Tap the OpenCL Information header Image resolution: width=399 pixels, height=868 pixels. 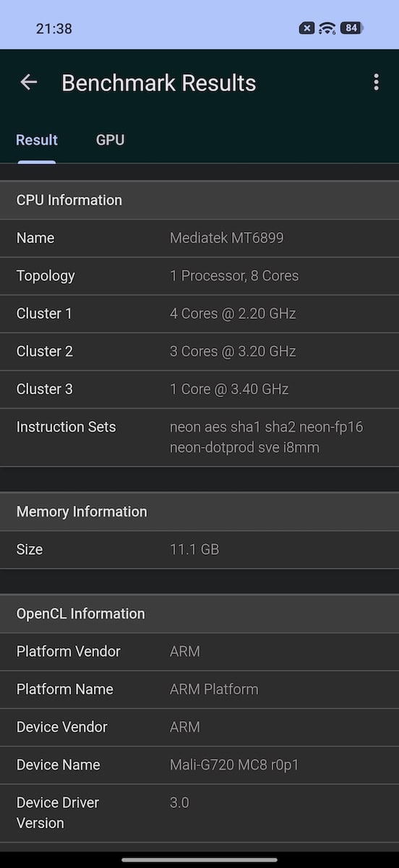click(199, 613)
